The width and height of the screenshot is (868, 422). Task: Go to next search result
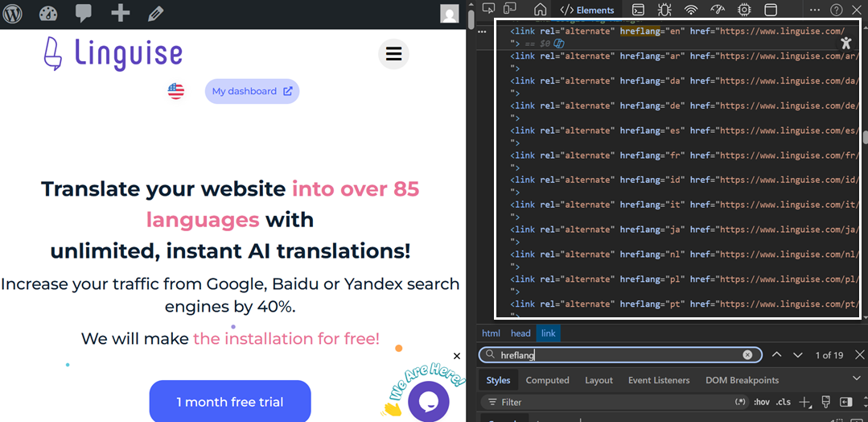coord(798,355)
